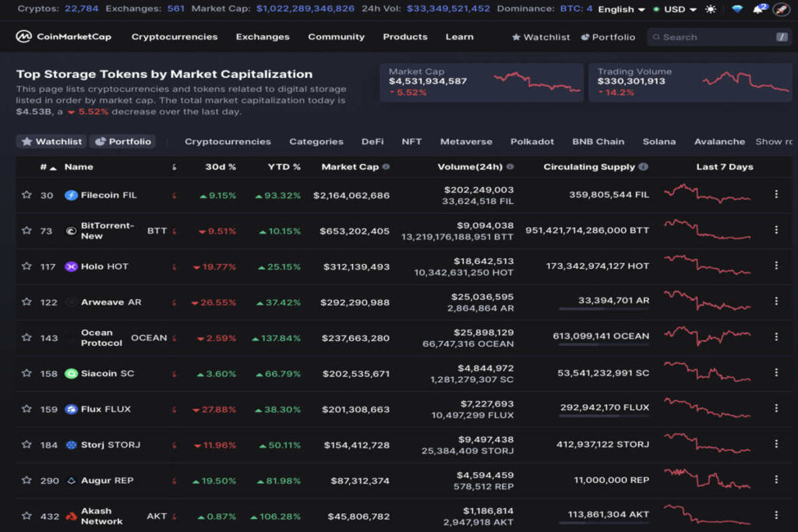This screenshot has height=532, width=798.
Task: Open the diamond rewards icon
Action: point(737,9)
